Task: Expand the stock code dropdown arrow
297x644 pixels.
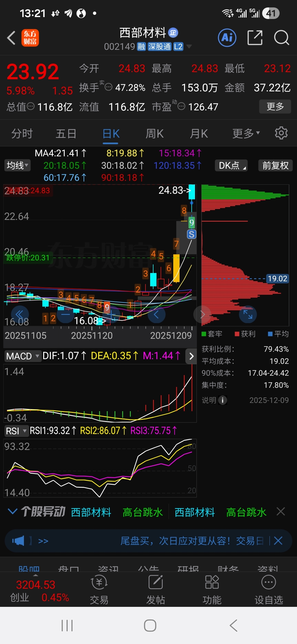Action: tap(189, 46)
